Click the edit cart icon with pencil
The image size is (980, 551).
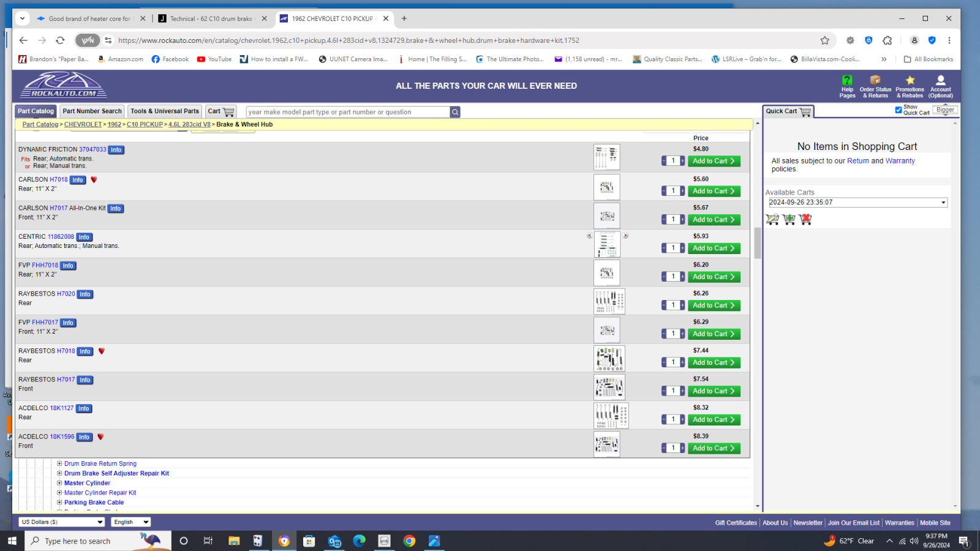pos(772,219)
